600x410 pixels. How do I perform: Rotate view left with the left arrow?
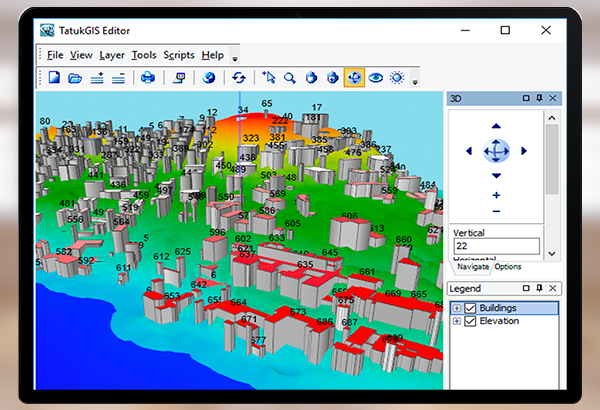point(469,151)
